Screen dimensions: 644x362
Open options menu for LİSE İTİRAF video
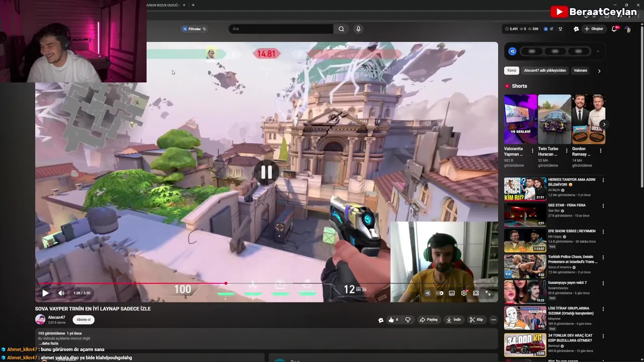(x=603, y=309)
